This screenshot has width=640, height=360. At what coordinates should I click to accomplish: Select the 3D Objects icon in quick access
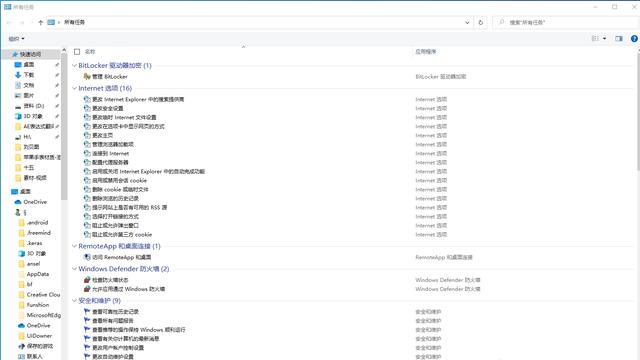18,116
